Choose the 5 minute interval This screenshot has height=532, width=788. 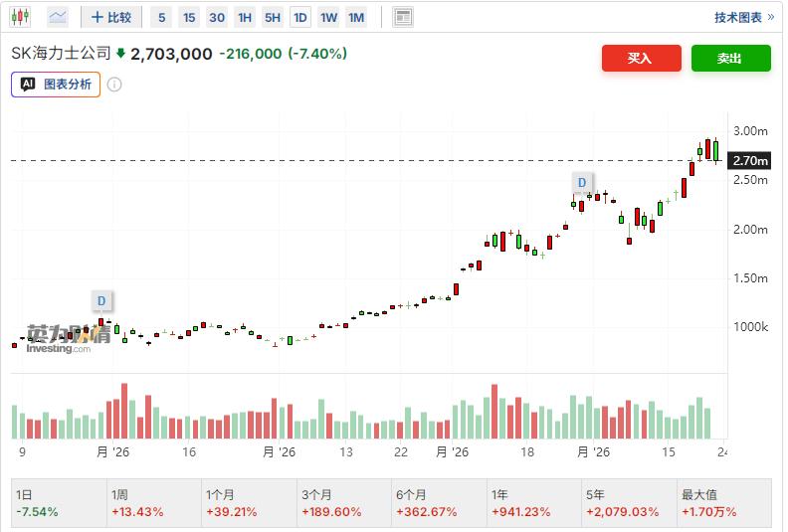pos(162,18)
